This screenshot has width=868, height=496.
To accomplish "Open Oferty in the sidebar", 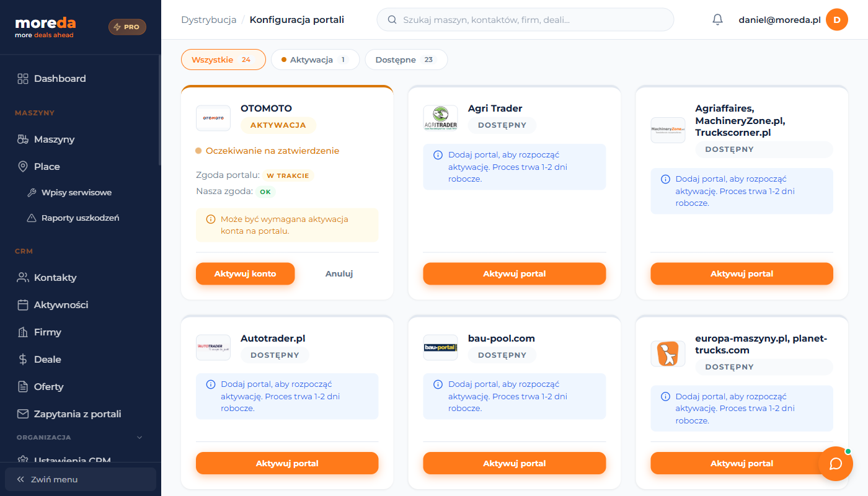I will (49, 387).
